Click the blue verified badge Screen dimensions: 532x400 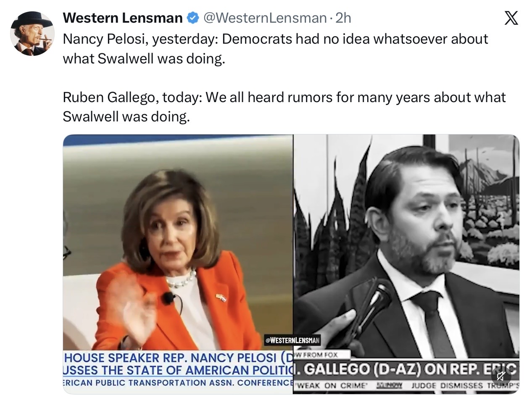(x=192, y=18)
